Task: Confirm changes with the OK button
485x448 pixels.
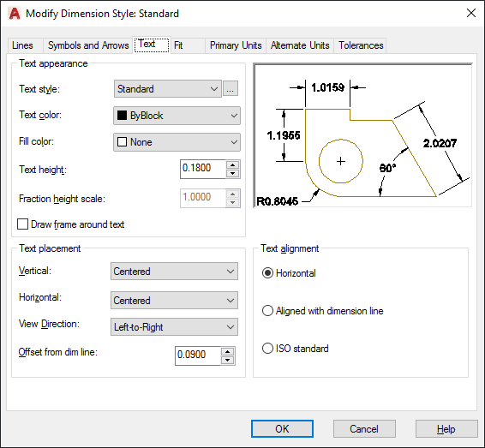Action: [x=282, y=429]
